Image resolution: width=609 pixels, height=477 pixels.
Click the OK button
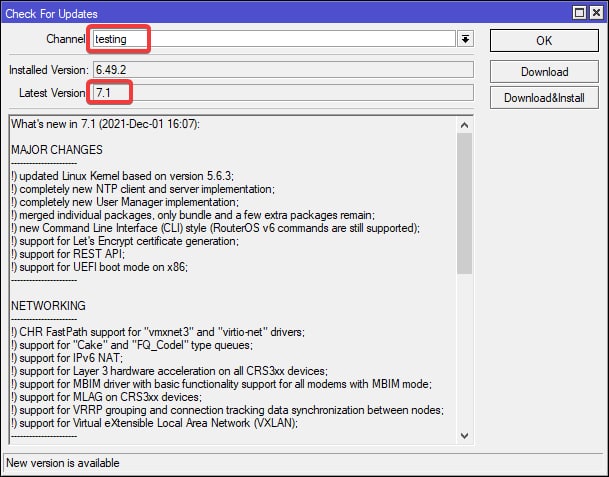[x=544, y=40]
